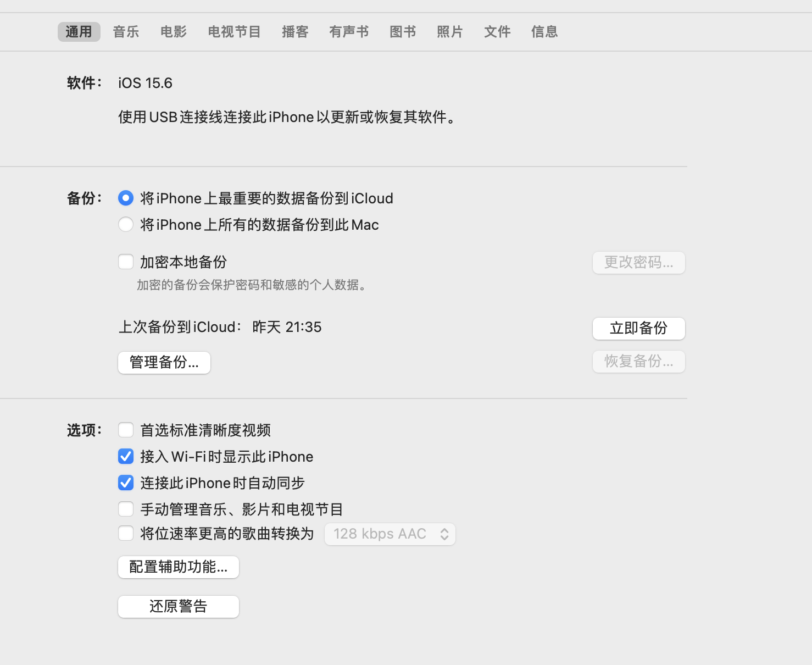Enable 加密本地备份 checkbox
Viewport: 812px width, 665px height.
(126, 262)
